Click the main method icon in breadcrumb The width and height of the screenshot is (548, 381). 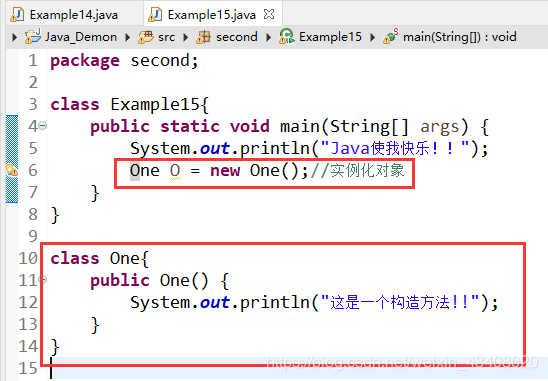pyautogui.click(x=391, y=36)
